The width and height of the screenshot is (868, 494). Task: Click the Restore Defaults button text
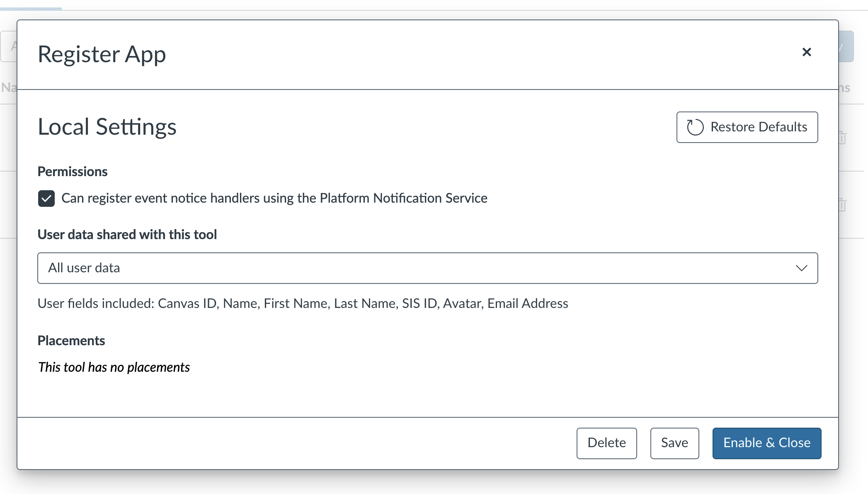759,127
